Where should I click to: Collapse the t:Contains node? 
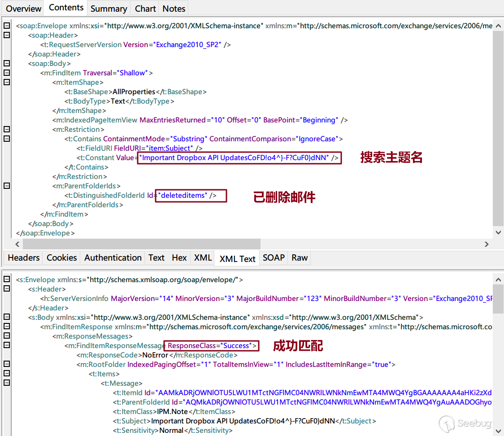7,138
